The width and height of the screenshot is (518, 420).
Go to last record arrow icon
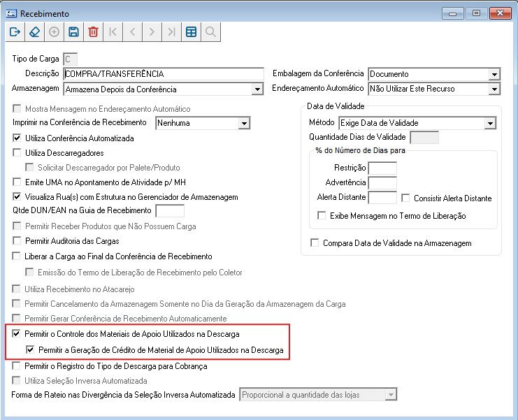tap(171, 32)
